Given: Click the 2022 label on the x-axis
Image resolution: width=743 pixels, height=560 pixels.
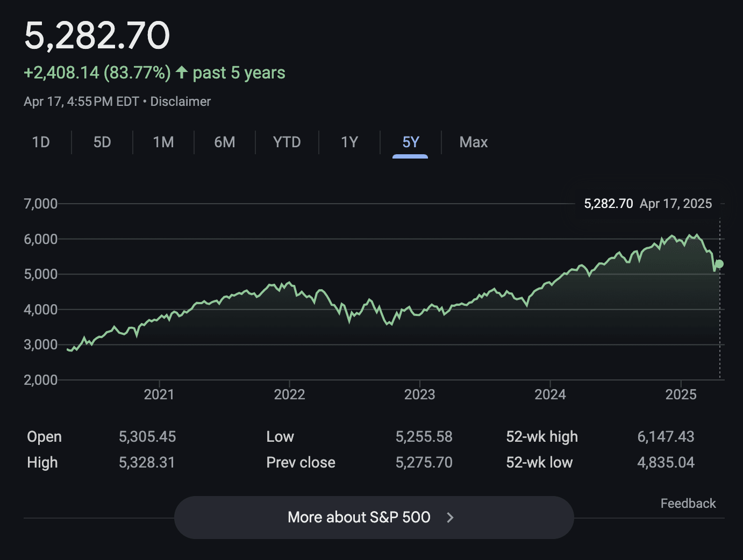Looking at the screenshot, I should click(289, 395).
